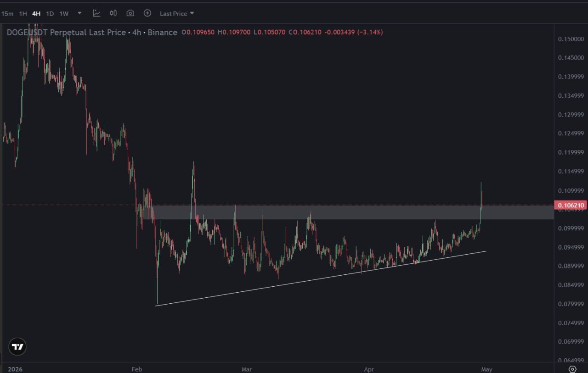Select the active 4H interval tab
Viewport: 588px width, 373px height.
(x=36, y=13)
